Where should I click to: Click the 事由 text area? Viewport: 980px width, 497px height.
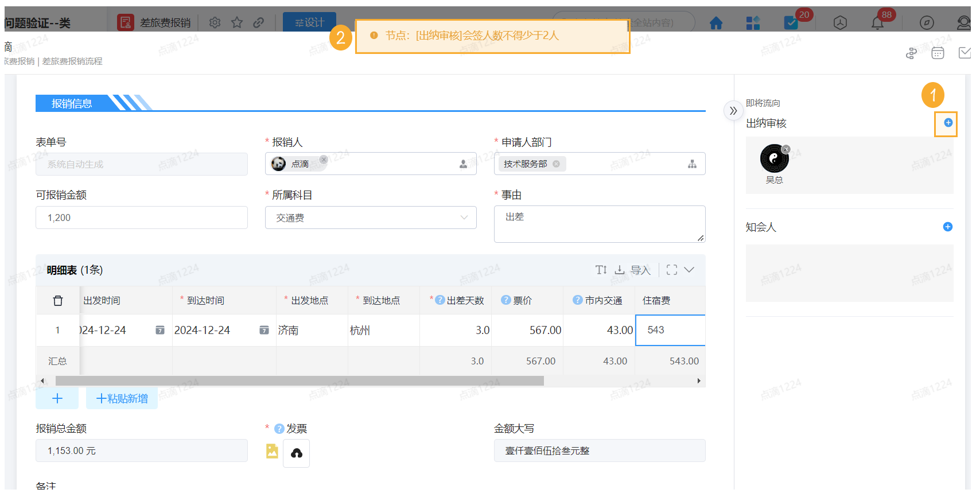[600, 224]
